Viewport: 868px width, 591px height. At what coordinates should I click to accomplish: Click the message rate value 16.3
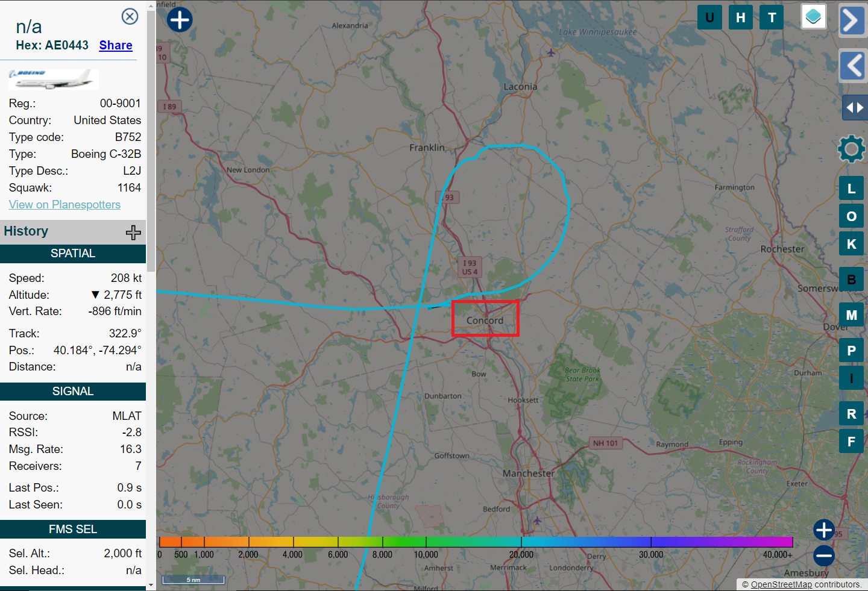click(131, 449)
